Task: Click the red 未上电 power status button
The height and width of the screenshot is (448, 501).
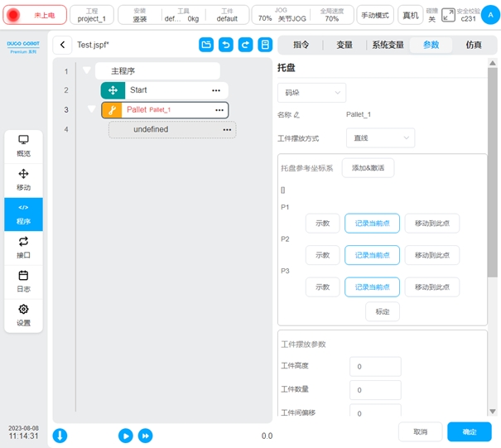Action: pyautogui.click(x=35, y=15)
